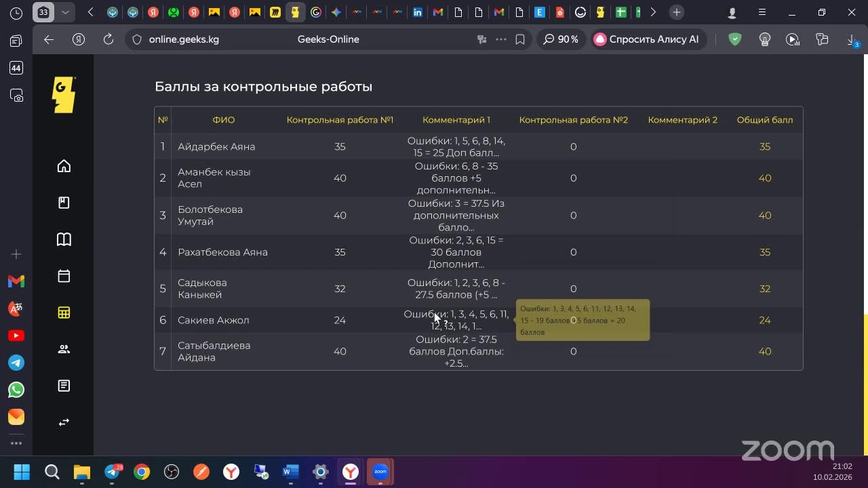
Task: Open Google Chrome from taskbar
Action: tap(142, 472)
